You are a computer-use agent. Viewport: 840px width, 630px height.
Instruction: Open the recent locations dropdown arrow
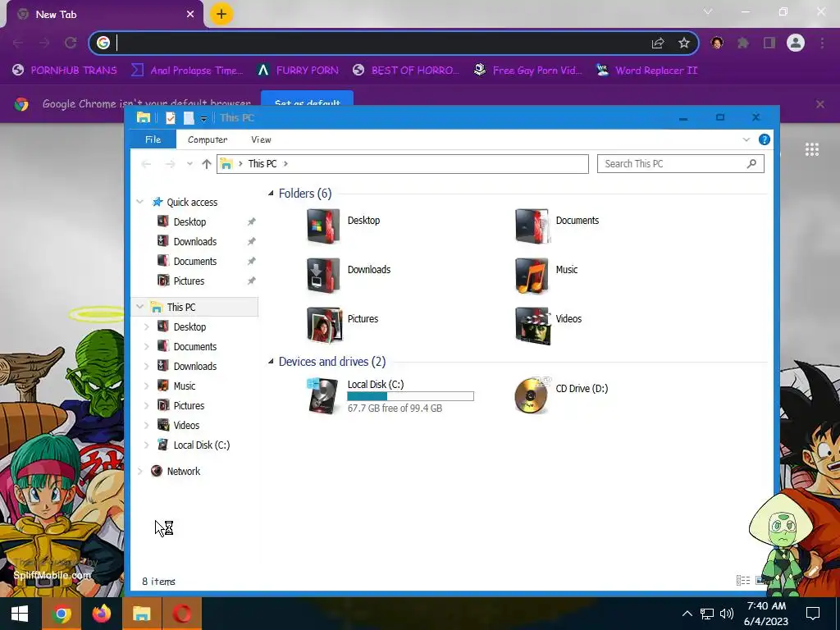pyautogui.click(x=189, y=164)
